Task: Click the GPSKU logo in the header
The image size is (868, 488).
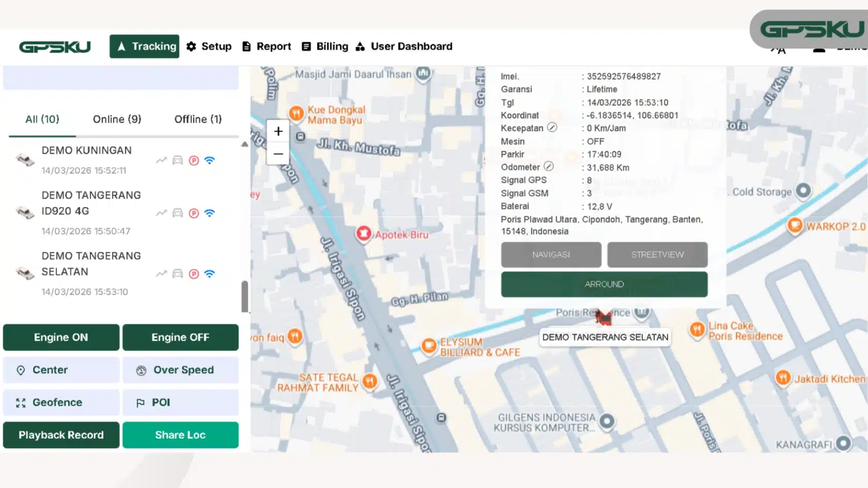Action: coord(55,46)
